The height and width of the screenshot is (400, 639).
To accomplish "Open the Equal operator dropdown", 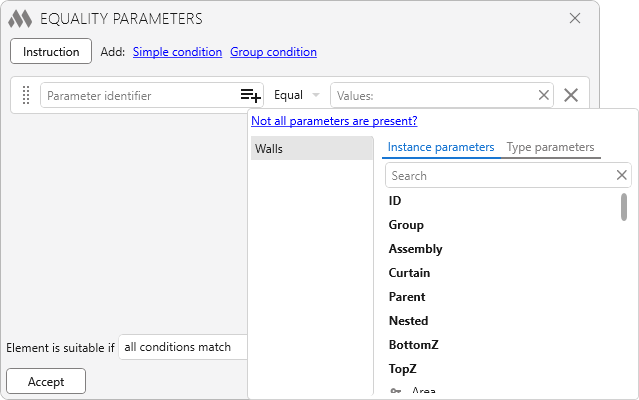I will (x=297, y=95).
